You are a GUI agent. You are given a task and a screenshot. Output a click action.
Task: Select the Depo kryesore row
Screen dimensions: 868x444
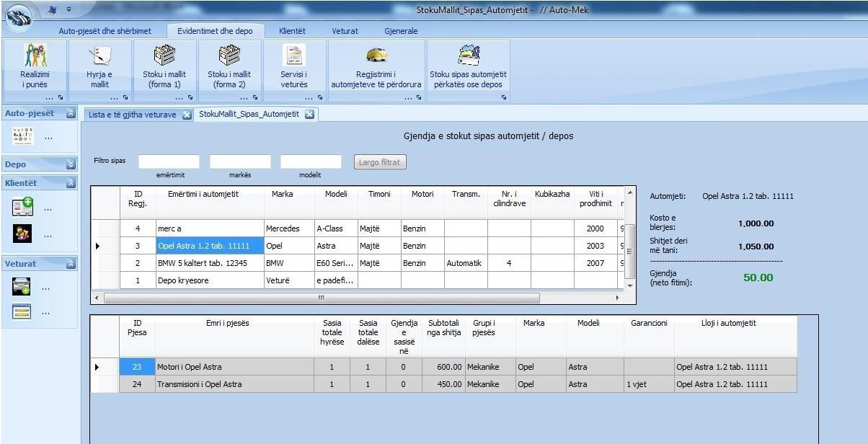[357, 280]
